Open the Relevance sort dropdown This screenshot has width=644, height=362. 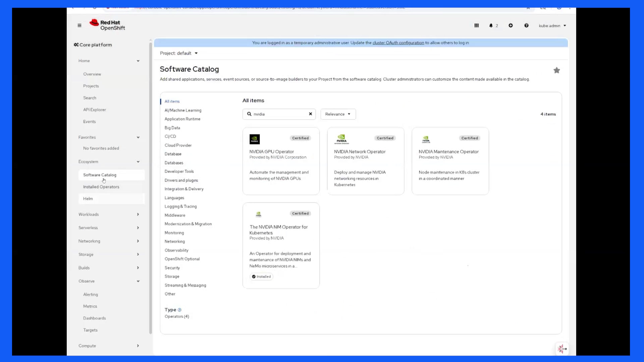(338, 114)
